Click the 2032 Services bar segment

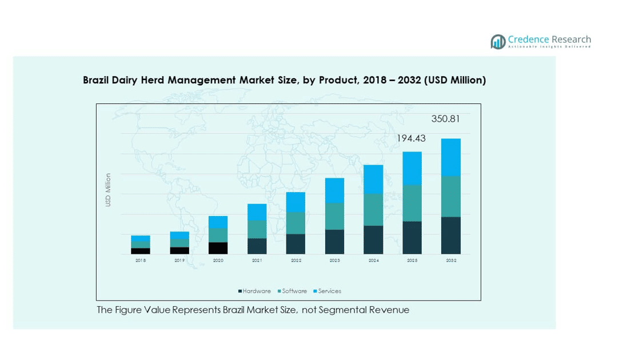pos(450,157)
